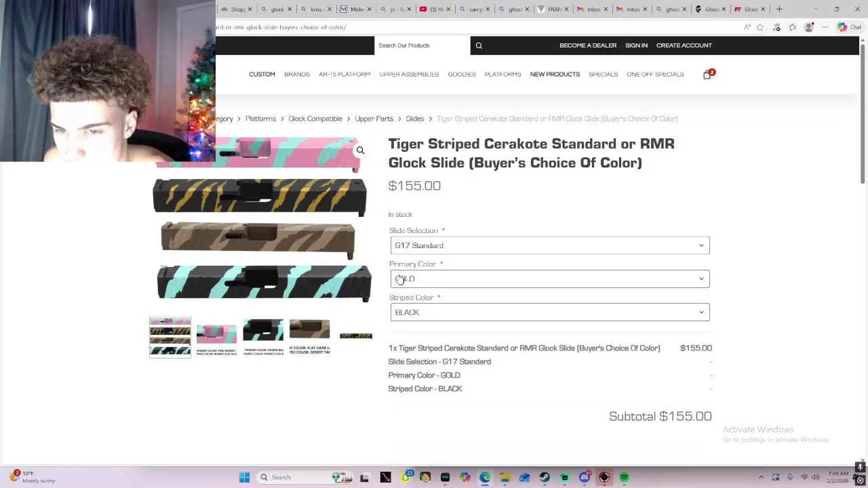Open the Outlook mail app in taskbar

(x=525, y=477)
